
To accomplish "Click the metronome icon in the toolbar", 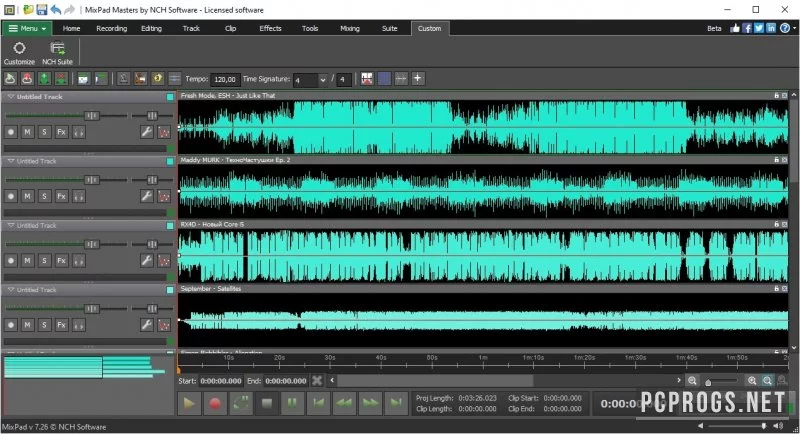I will tap(123, 79).
